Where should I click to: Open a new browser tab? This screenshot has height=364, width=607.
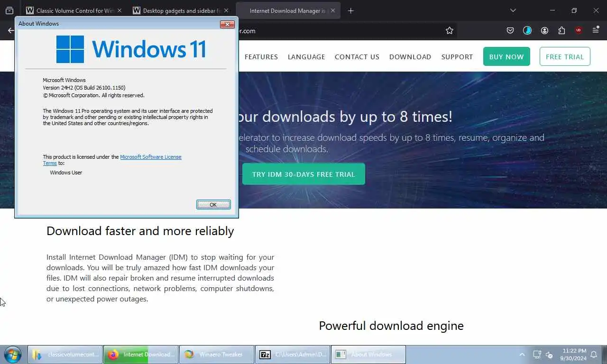pyautogui.click(x=351, y=10)
